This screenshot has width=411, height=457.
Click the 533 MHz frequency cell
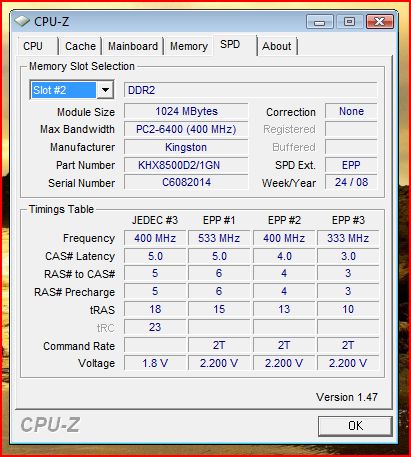219,238
